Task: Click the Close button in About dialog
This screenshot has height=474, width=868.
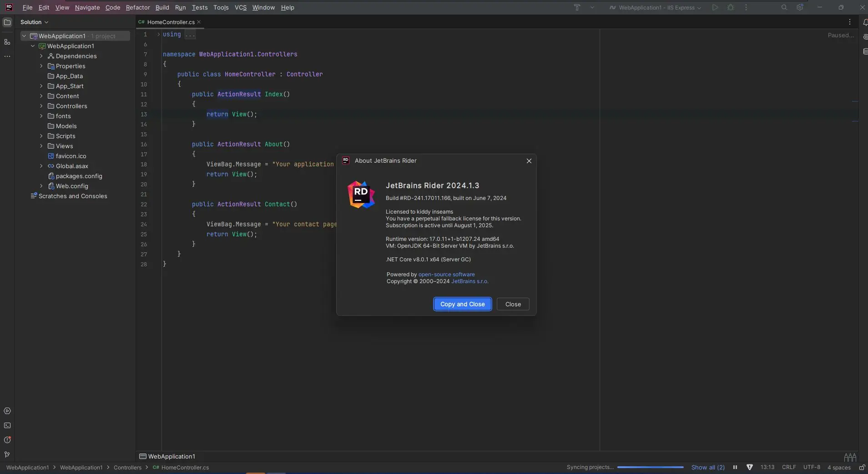Action: pyautogui.click(x=513, y=304)
